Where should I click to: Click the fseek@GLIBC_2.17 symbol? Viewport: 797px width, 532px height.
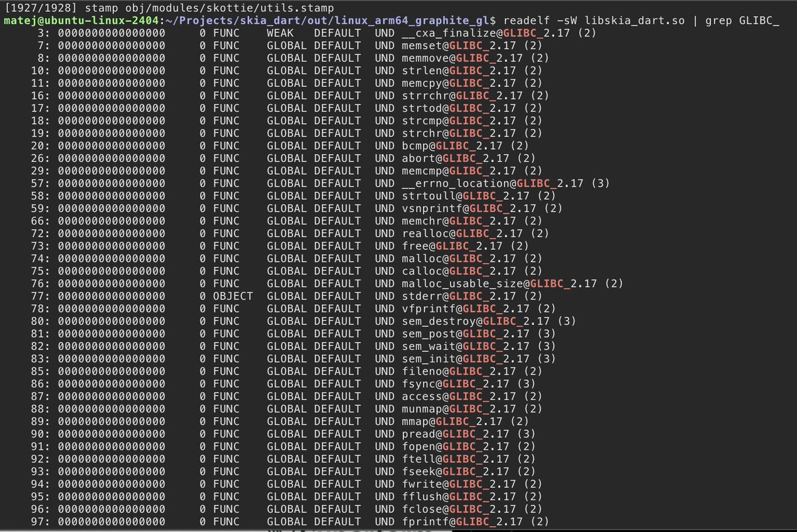[455, 472]
